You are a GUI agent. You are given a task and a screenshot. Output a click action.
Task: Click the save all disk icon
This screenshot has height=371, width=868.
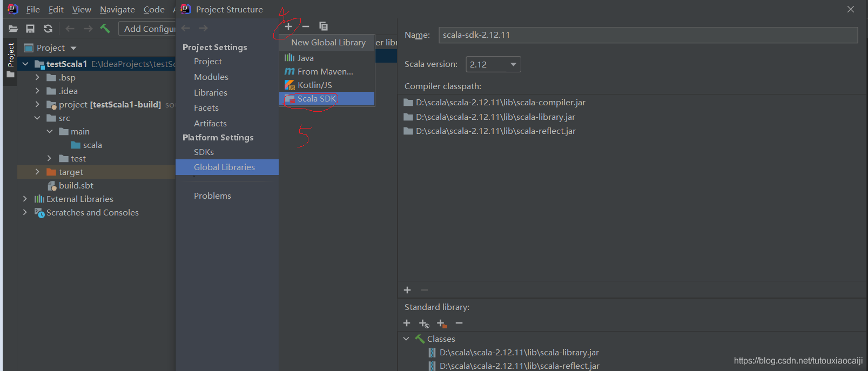click(x=30, y=29)
